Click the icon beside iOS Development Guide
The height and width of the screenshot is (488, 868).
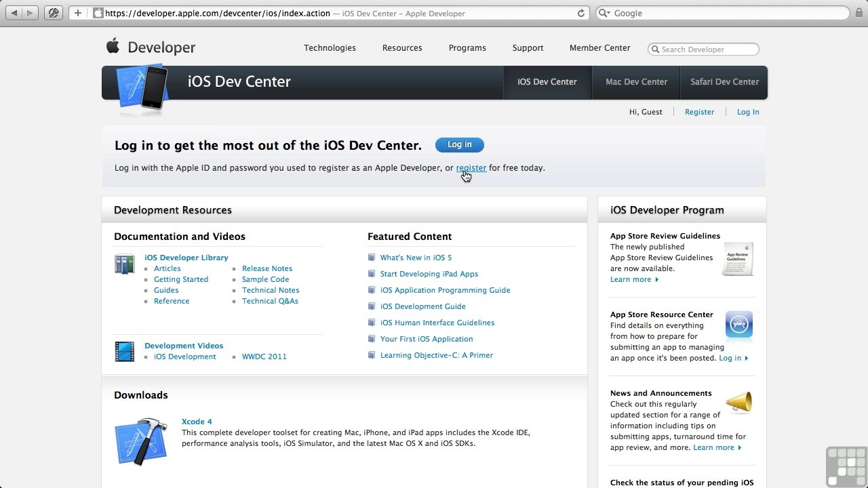(372, 306)
